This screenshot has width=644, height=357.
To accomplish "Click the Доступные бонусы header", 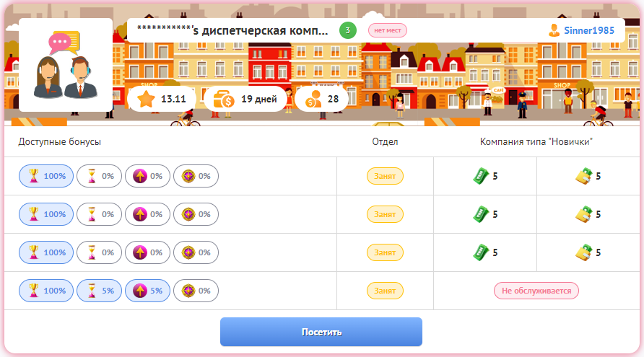I will (x=59, y=141).
